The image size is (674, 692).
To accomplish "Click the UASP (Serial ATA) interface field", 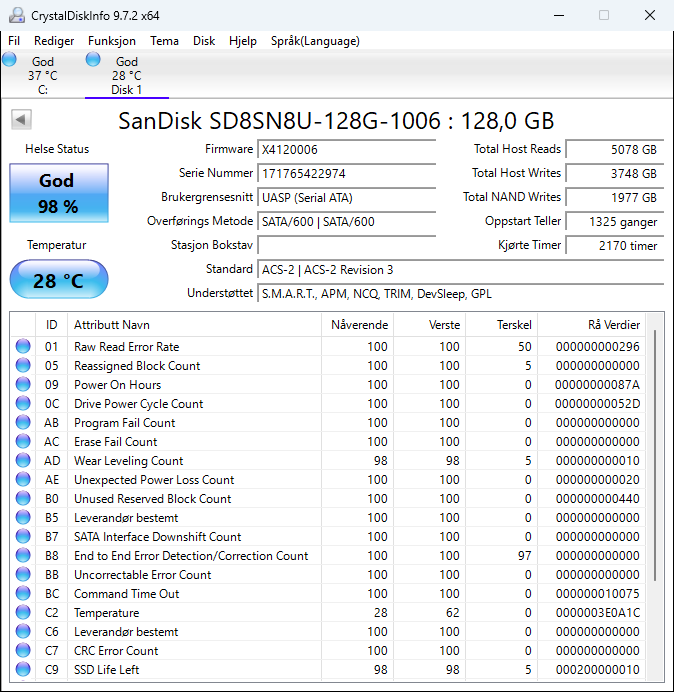I will pos(346,197).
